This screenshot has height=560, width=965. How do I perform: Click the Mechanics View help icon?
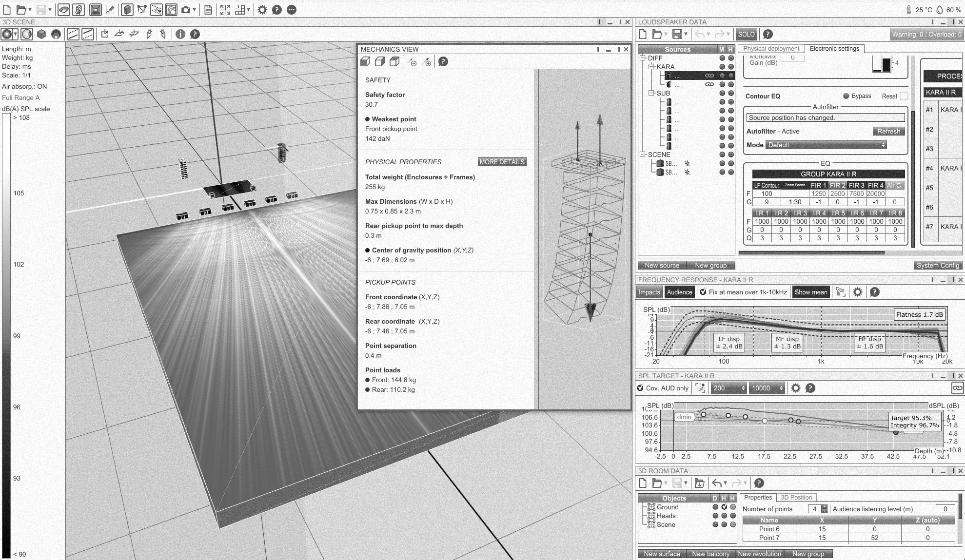[x=443, y=62]
